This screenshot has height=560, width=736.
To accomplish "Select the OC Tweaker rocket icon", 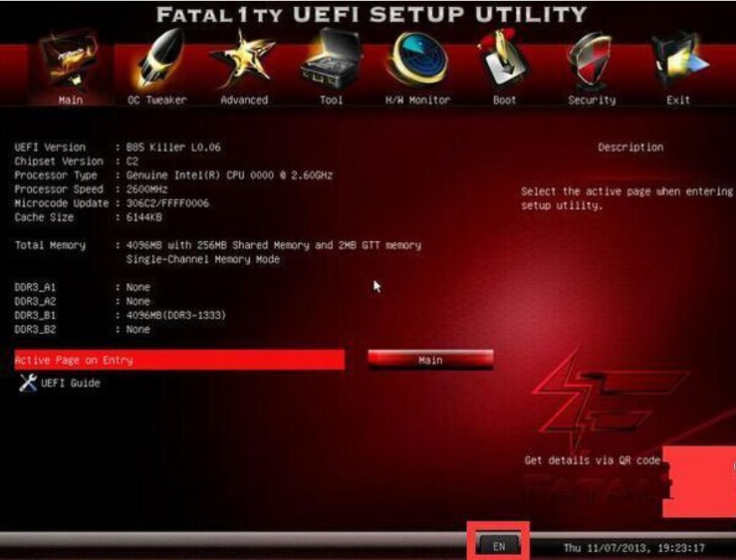I will click(x=158, y=59).
